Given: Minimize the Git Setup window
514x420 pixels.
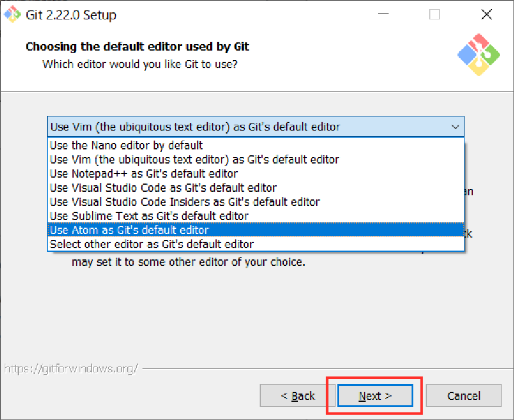Looking at the screenshot, I should click(x=383, y=15).
